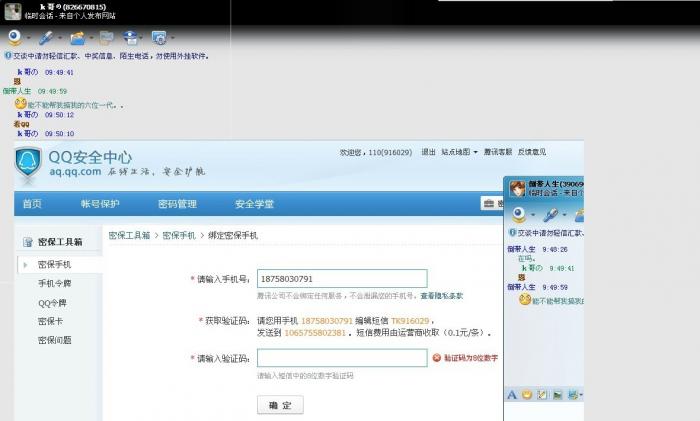Viewport: 700px width, 421px height.
Task: Click the emoji in the 傲带人生 9:49:59 message
Action: click(x=525, y=299)
